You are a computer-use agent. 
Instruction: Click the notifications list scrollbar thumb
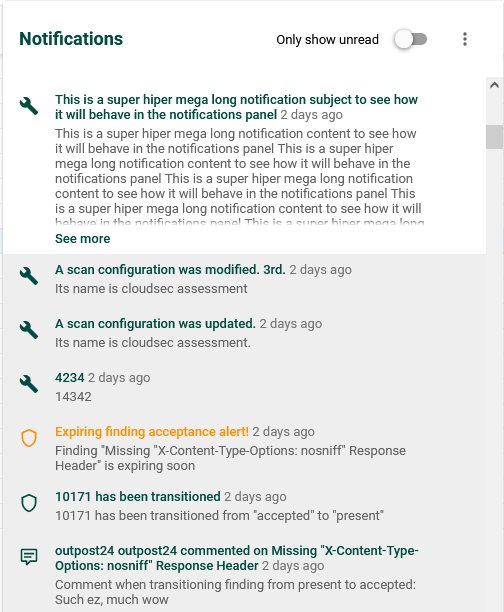(x=495, y=137)
